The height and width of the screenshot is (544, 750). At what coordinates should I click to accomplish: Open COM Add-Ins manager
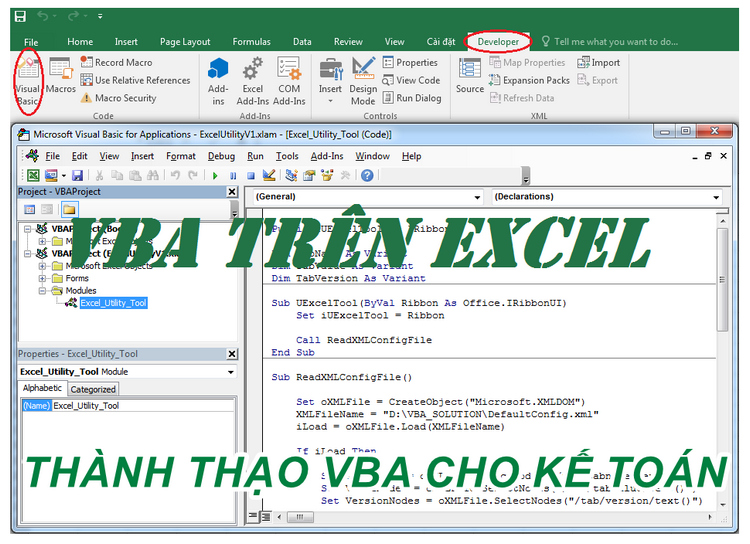(289, 81)
